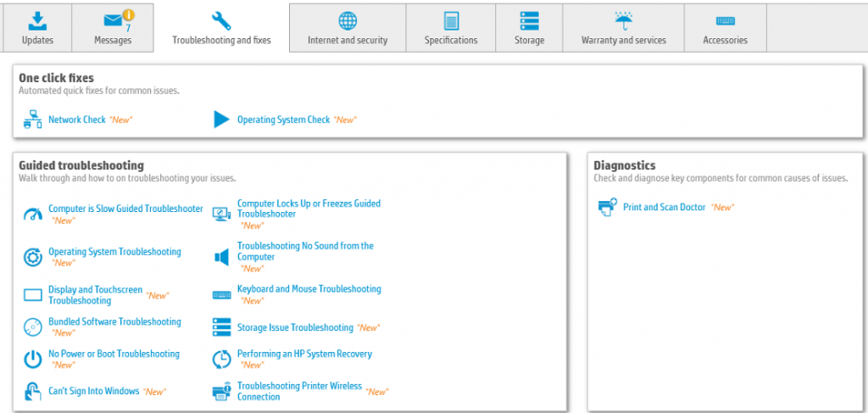Open Troubleshooting Printer Wireless Connection link
This screenshot has height=413, width=868.
pyautogui.click(x=299, y=391)
